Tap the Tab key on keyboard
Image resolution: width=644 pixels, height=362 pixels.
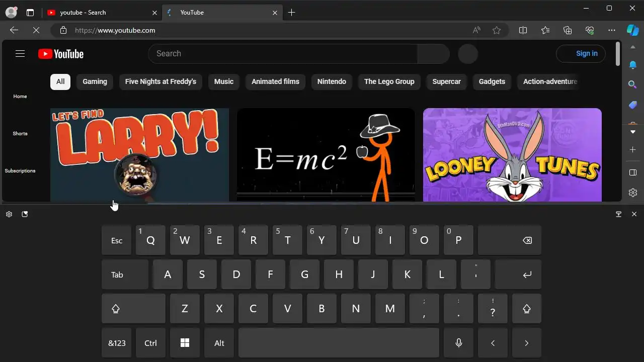pos(125,275)
